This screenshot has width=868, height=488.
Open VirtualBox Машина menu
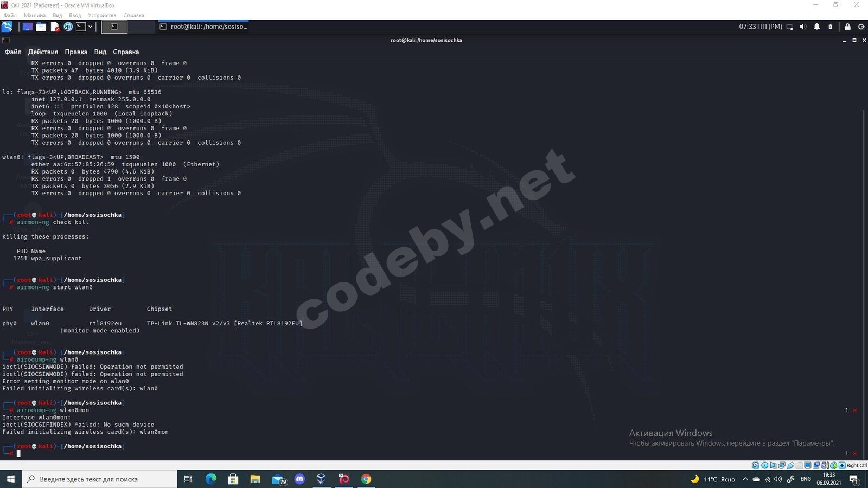[35, 15]
